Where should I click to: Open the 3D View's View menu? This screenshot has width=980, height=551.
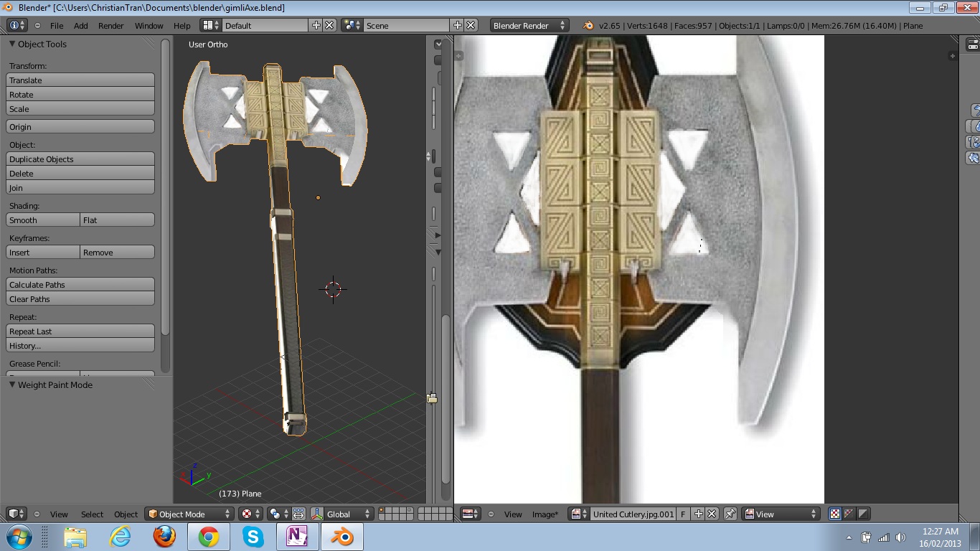[x=59, y=514]
